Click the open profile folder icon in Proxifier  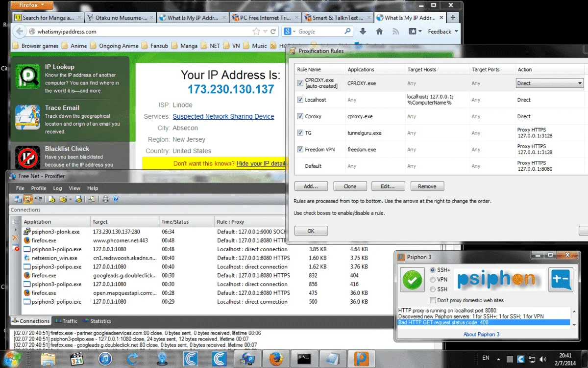63,199
